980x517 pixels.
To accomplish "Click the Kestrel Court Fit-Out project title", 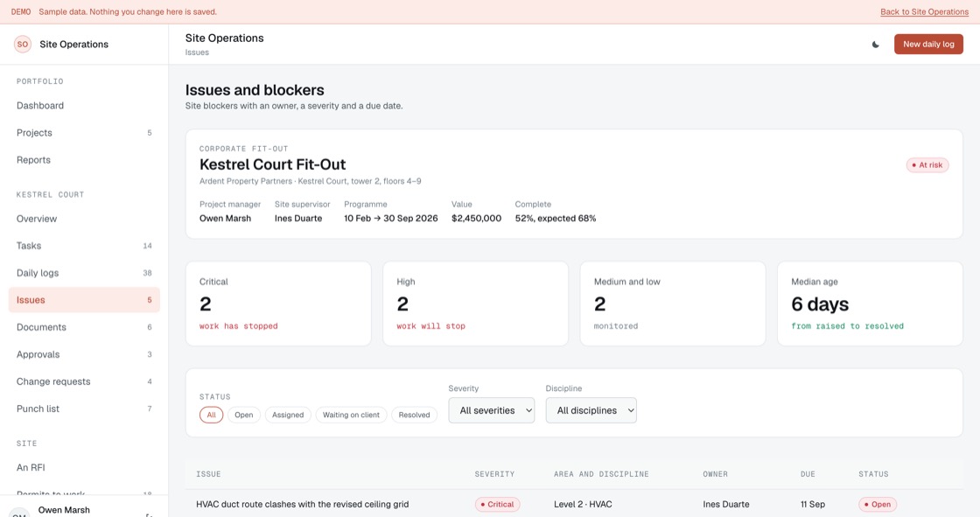I will click(272, 164).
